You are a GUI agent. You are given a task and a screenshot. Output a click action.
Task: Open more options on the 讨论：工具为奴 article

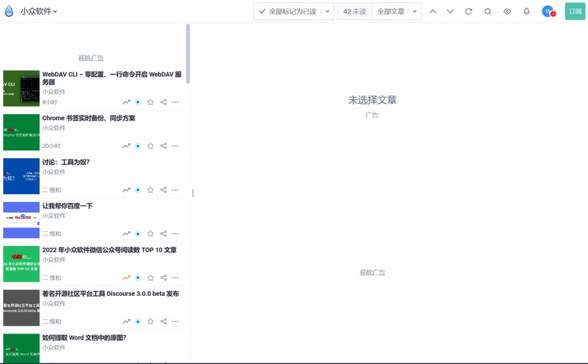(x=175, y=189)
